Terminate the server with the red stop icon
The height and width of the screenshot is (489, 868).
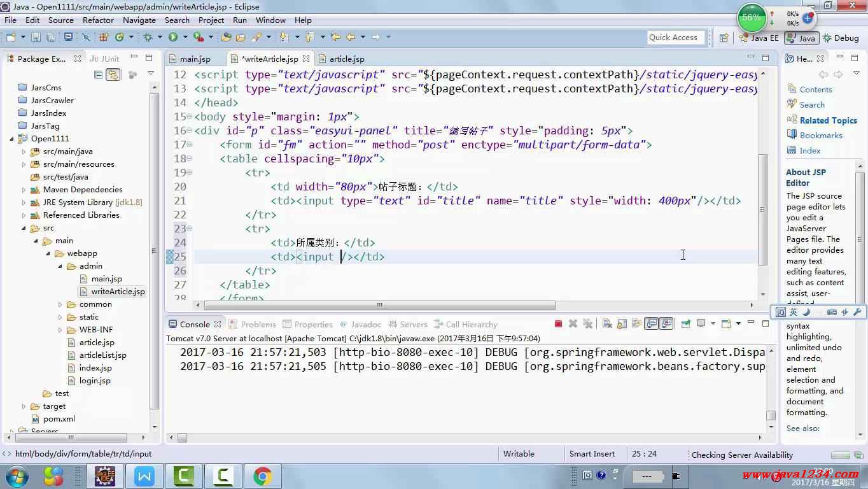click(558, 323)
